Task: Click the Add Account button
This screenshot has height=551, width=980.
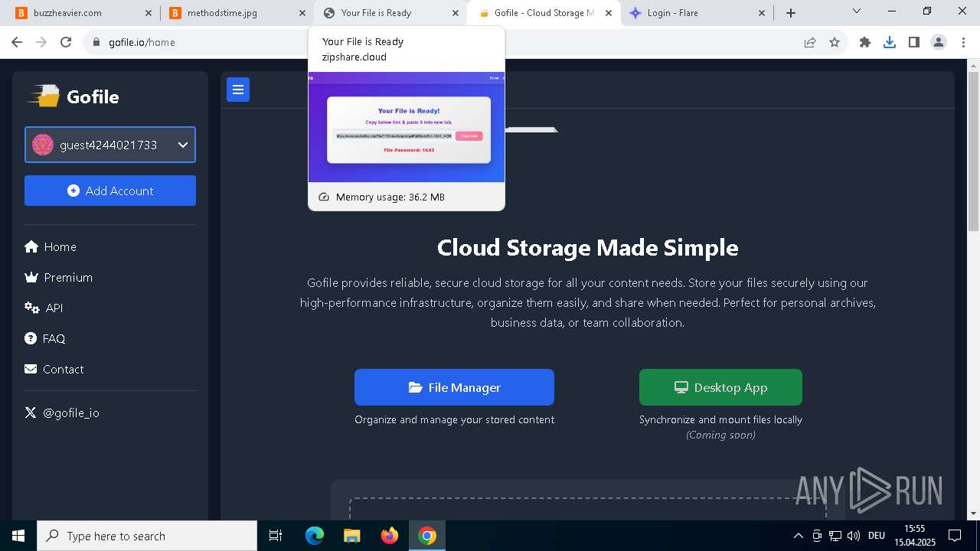Action: pos(110,191)
